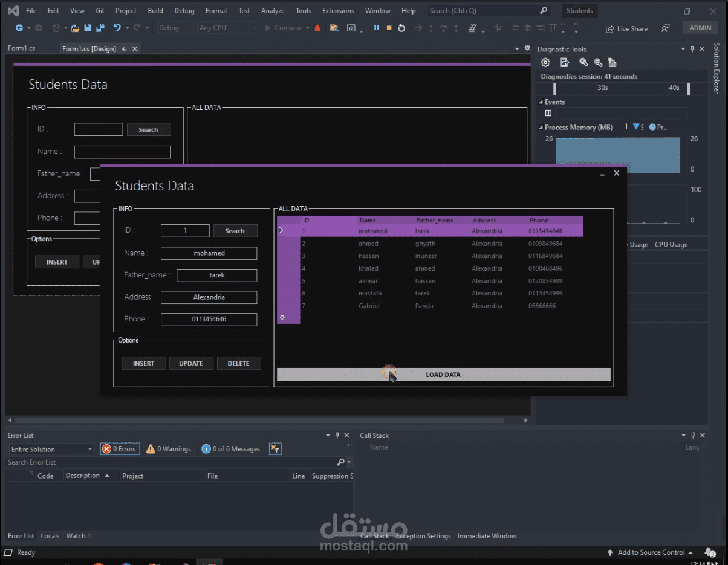Stop debugging with the orange square
This screenshot has height=565, width=728.
pyautogui.click(x=389, y=28)
